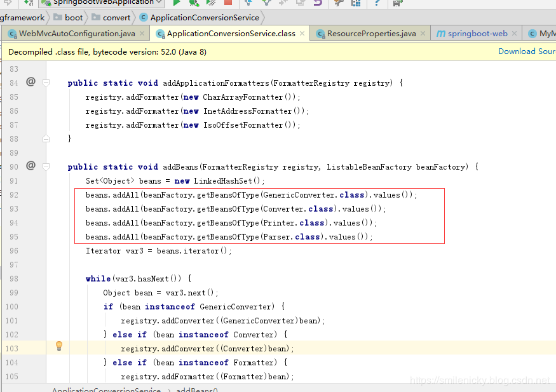Collapse the addBeans method fold marker
Viewport: 556px width, 392px height.
coord(46,166)
